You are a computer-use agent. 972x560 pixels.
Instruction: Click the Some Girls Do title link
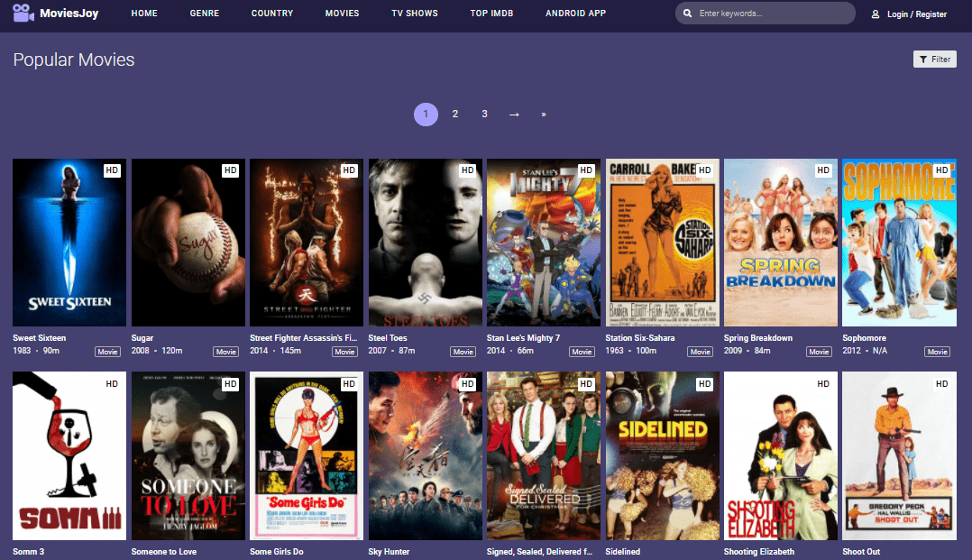click(277, 551)
